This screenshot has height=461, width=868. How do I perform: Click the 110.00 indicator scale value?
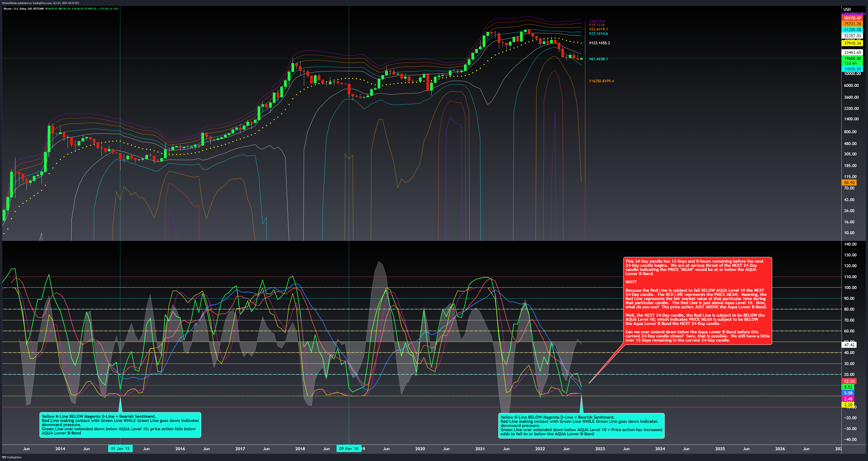pyautogui.click(x=850, y=277)
